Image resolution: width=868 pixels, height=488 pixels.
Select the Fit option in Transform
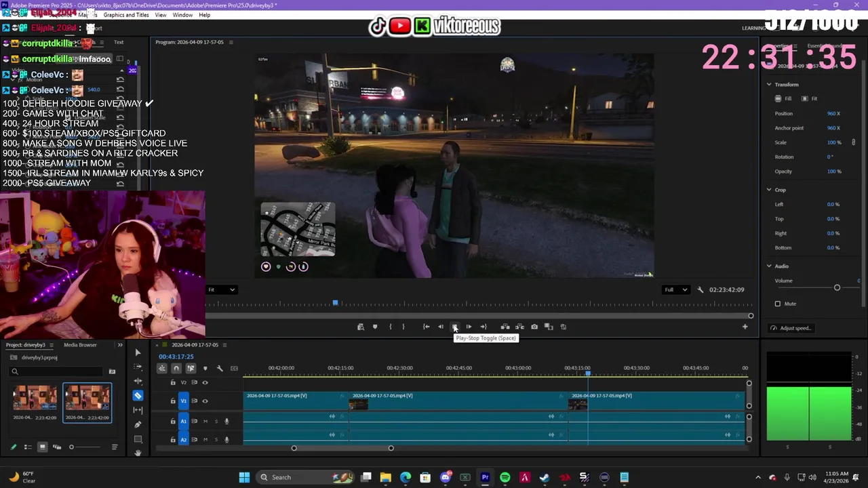pyautogui.click(x=810, y=99)
